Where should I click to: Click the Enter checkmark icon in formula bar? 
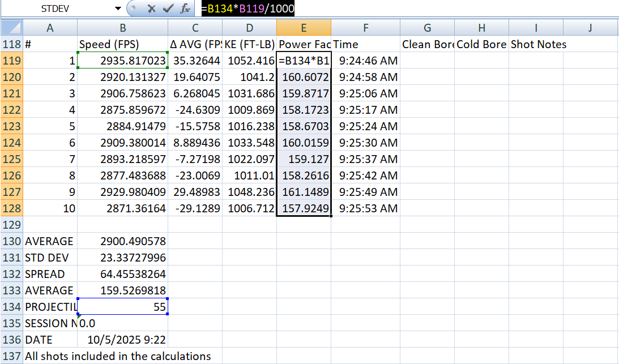coord(168,8)
